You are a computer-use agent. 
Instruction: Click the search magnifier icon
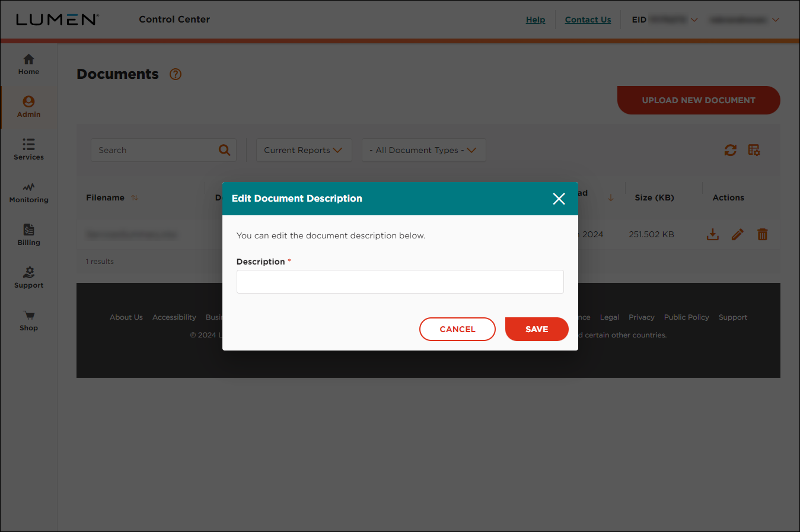pyautogui.click(x=224, y=150)
